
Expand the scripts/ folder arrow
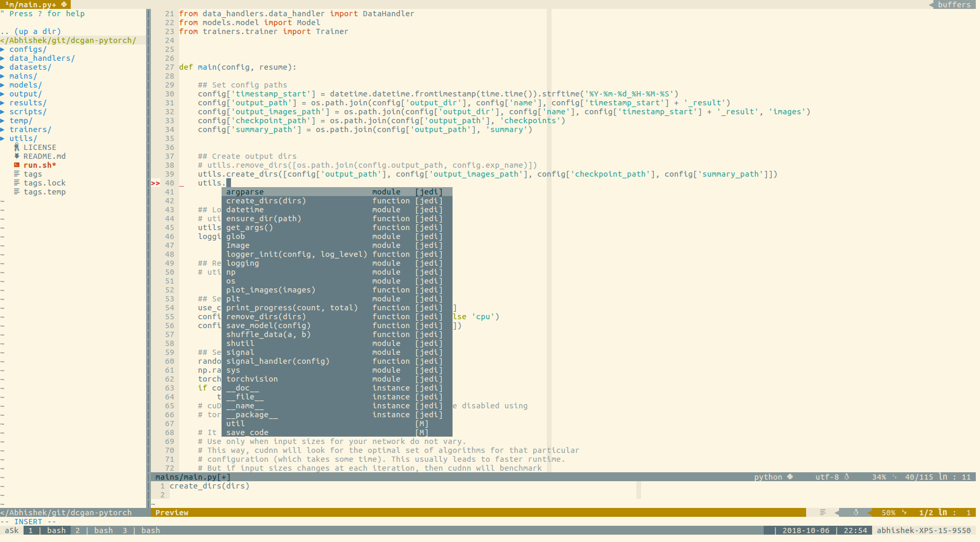(x=3, y=112)
